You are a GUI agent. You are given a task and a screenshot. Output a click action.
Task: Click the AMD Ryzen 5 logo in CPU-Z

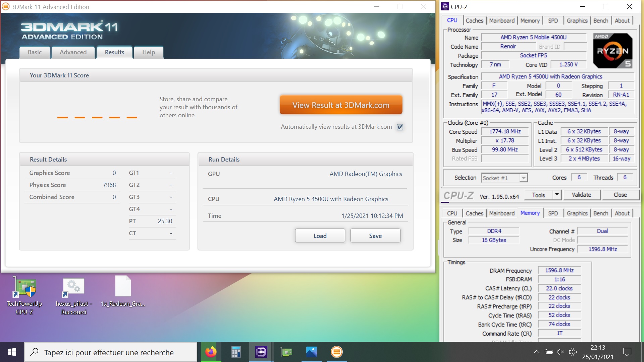click(x=612, y=51)
